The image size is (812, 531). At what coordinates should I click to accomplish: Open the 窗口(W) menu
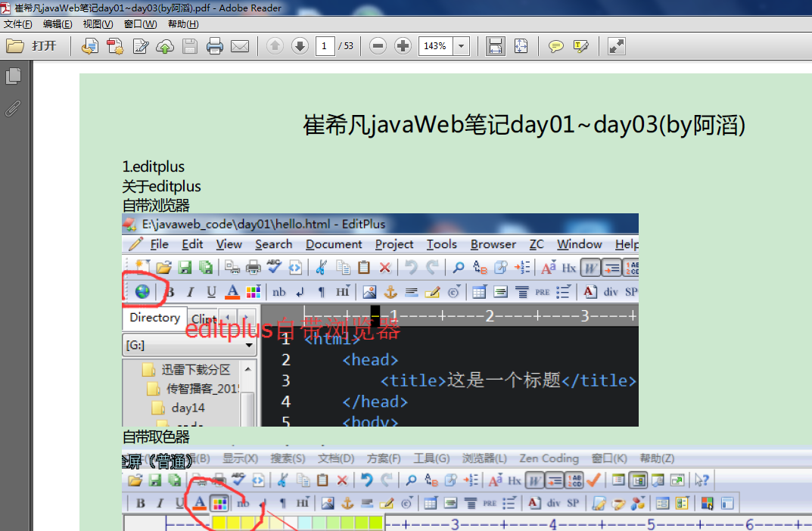140,23
